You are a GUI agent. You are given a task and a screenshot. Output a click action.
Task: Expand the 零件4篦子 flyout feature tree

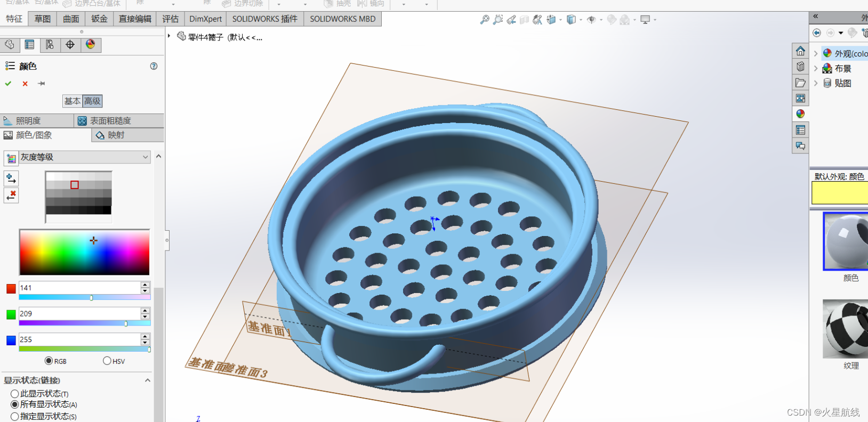point(170,36)
